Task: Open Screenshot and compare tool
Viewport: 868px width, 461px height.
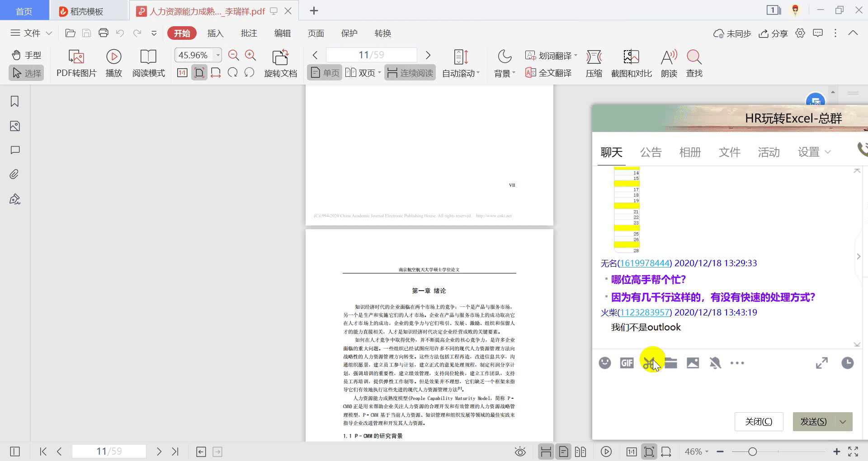Action: [x=631, y=64]
